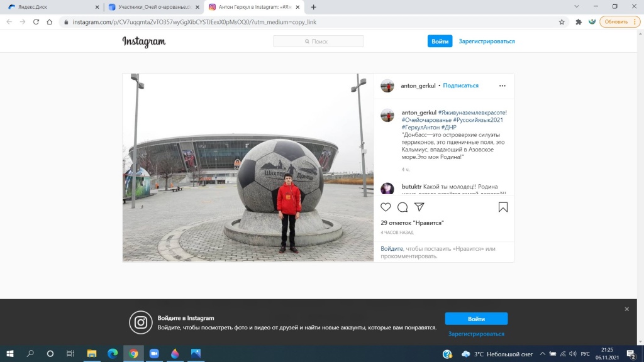Open Microsoft Edge from the taskbar
The image size is (644, 362).
coord(113,354)
